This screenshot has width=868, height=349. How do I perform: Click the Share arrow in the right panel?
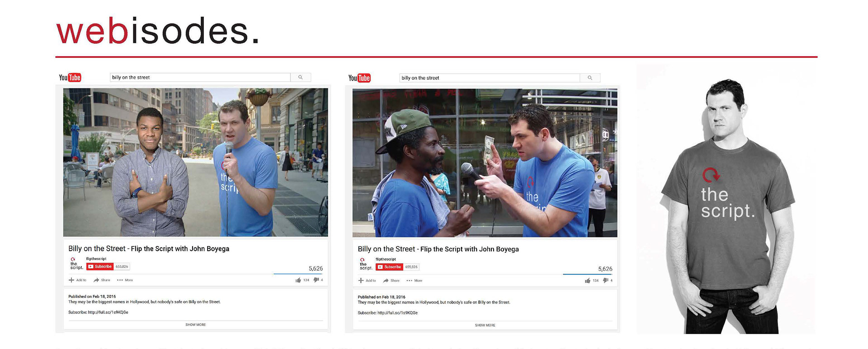[386, 280]
